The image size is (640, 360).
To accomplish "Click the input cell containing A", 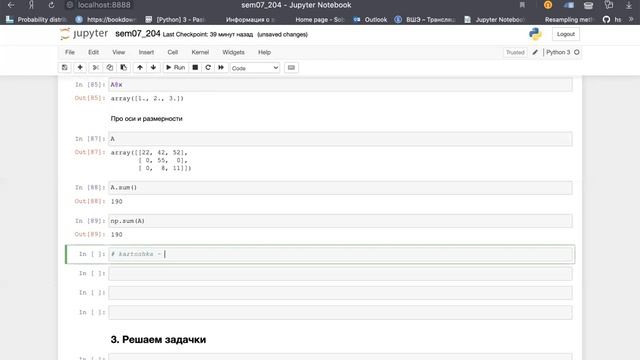I will [x=340, y=139].
